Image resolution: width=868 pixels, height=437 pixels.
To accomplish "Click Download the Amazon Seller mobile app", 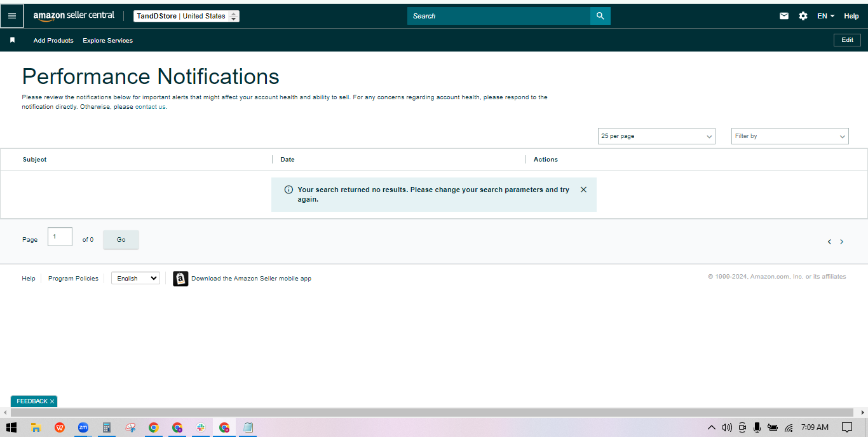I will [x=251, y=279].
